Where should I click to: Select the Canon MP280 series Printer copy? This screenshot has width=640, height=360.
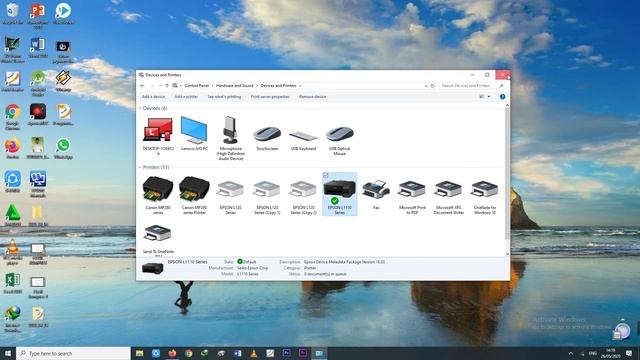pos(194,195)
